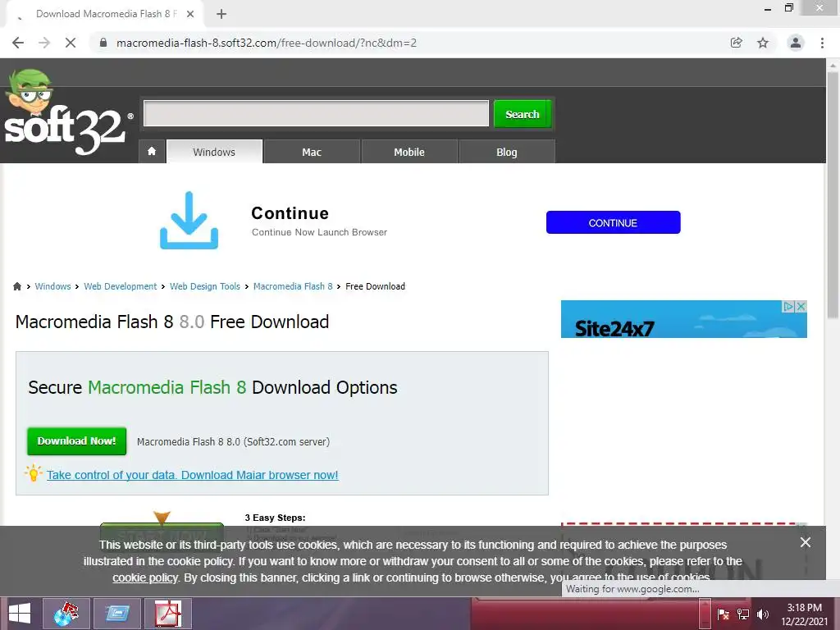The height and width of the screenshot is (630, 840).
Task: Click the 'Continue Now Launch Browser' text
Action: [319, 232]
